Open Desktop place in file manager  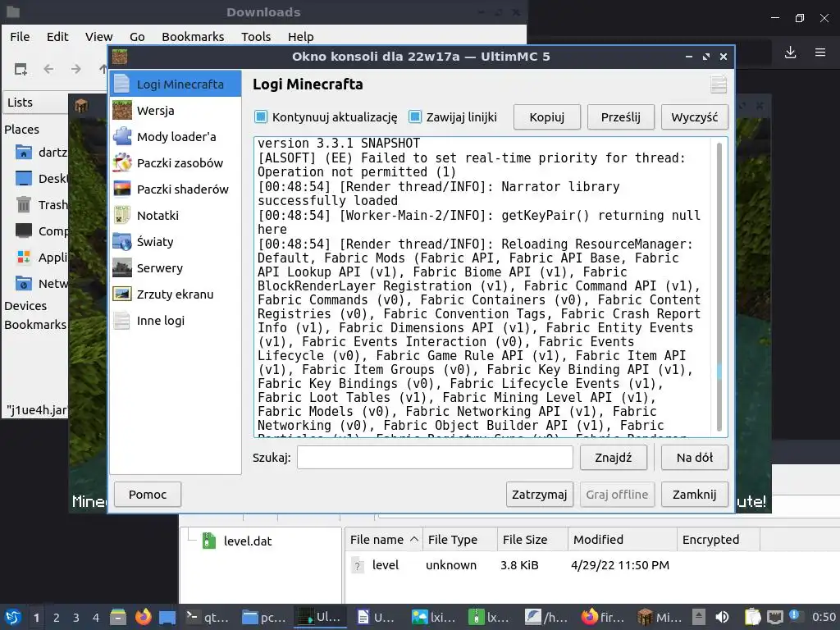[x=41, y=178]
